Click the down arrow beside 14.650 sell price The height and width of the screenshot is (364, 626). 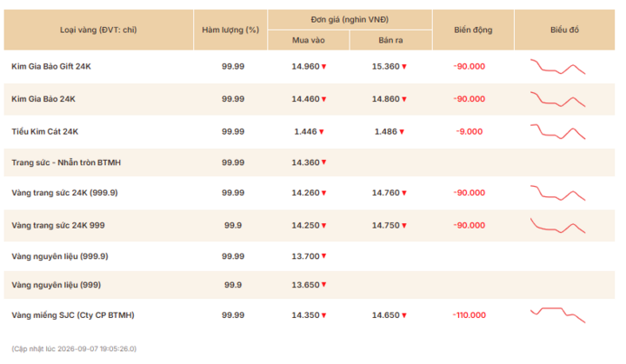click(404, 315)
